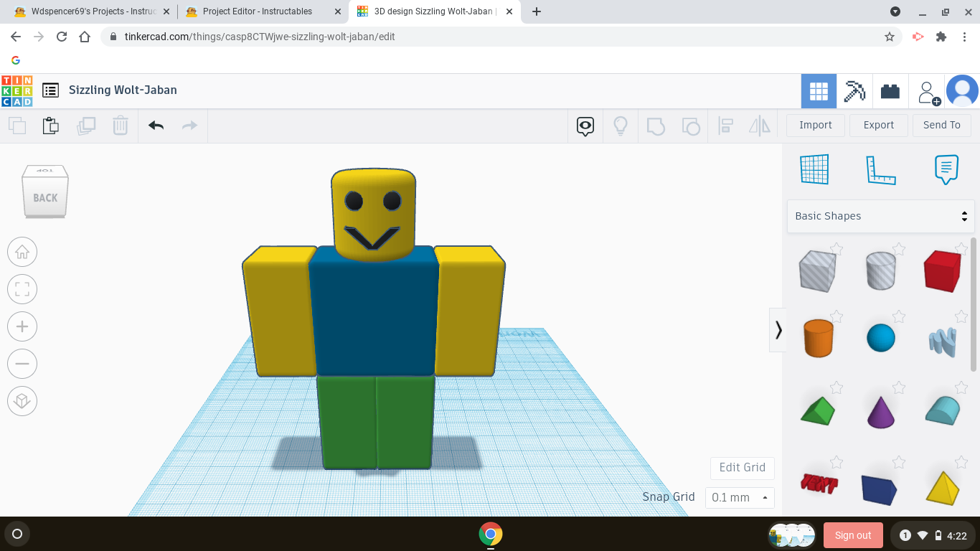The image size is (980, 551).
Task: Click the Import button
Action: (x=816, y=125)
